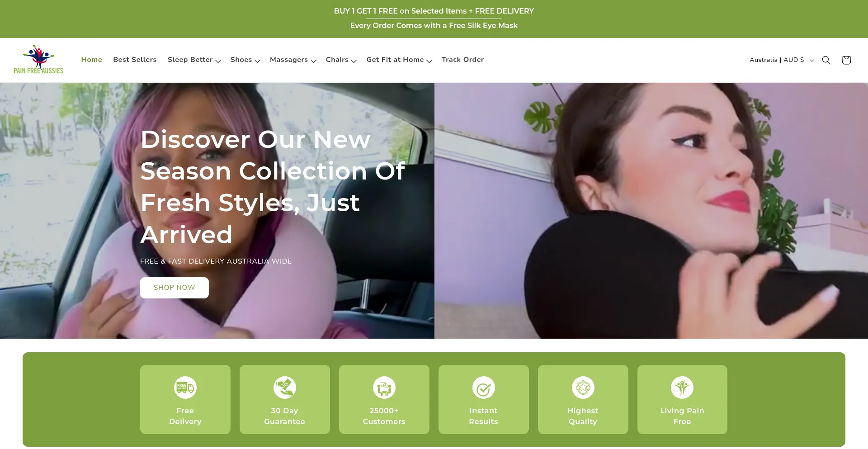
Task: Open Get Fit at Home menu
Action: pyautogui.click(x=399, y=60)
